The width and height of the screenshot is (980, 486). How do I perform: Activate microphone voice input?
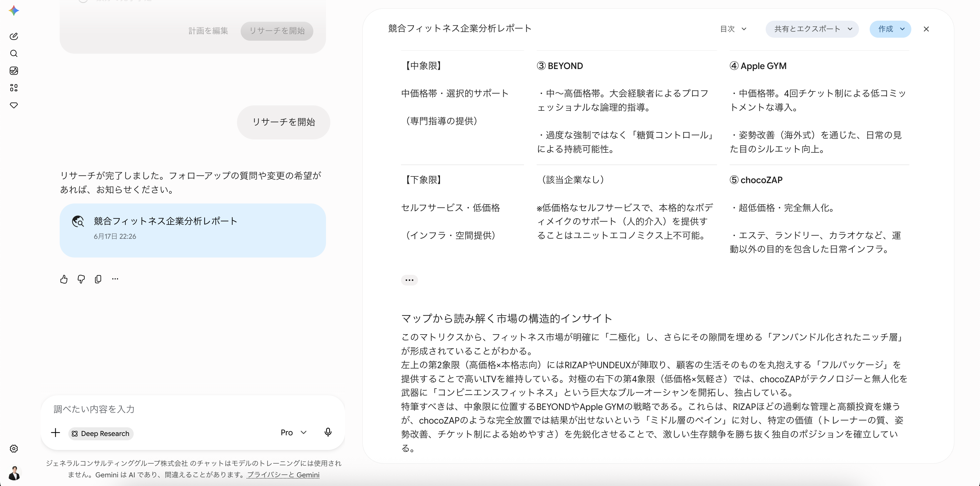[328, 432]
